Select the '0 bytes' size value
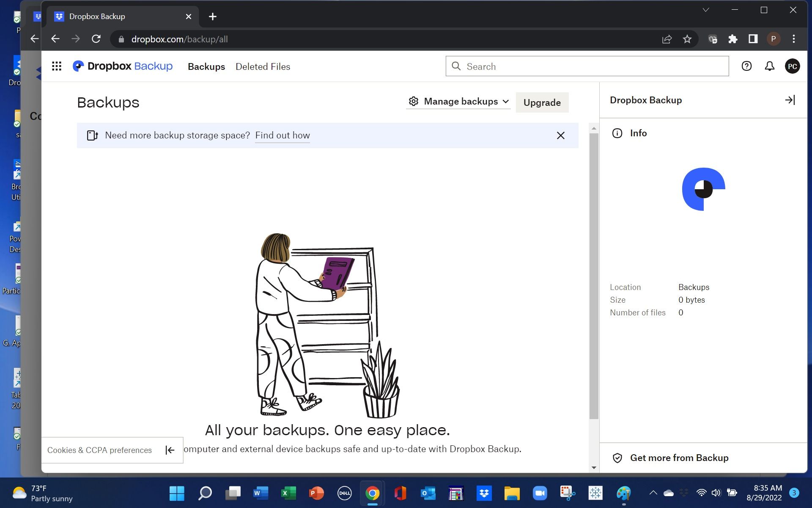This screenshot has width=812, height=508. point(691,300)
